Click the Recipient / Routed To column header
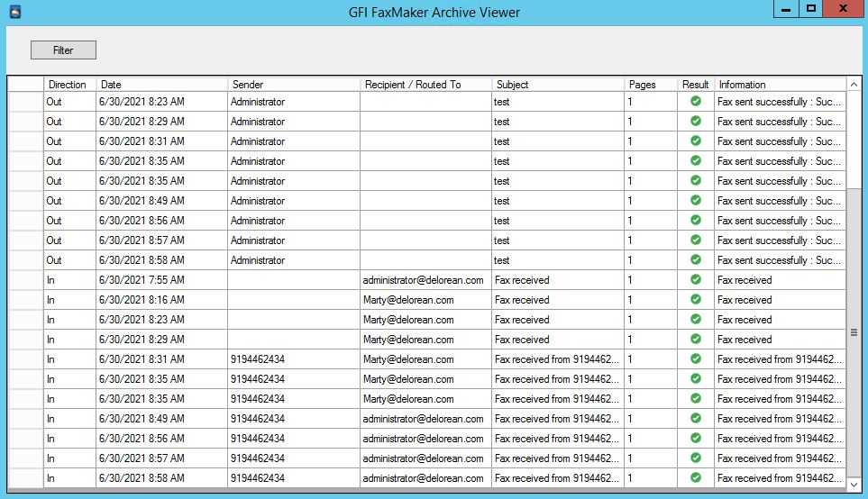 425,84
